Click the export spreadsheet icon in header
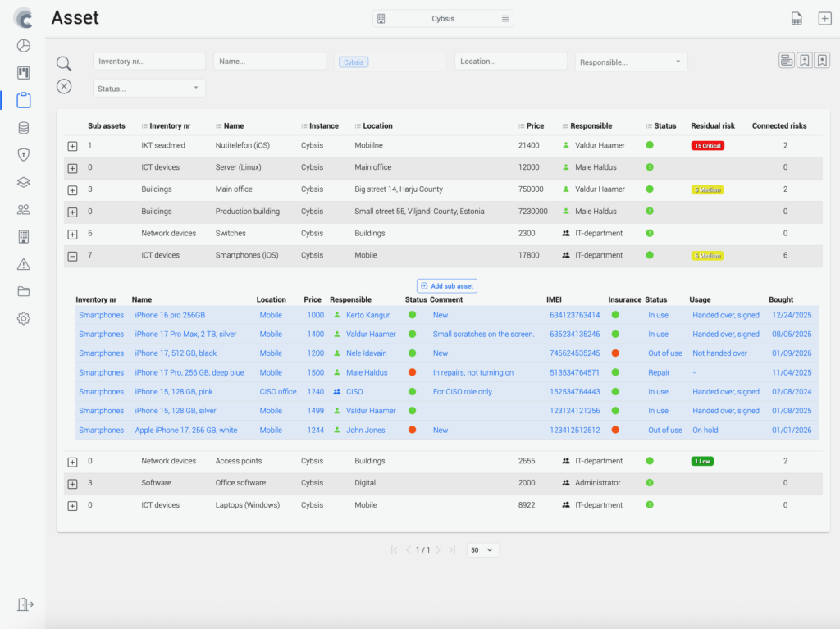Screen dimensions: 840x629 [x=797, y=19]
